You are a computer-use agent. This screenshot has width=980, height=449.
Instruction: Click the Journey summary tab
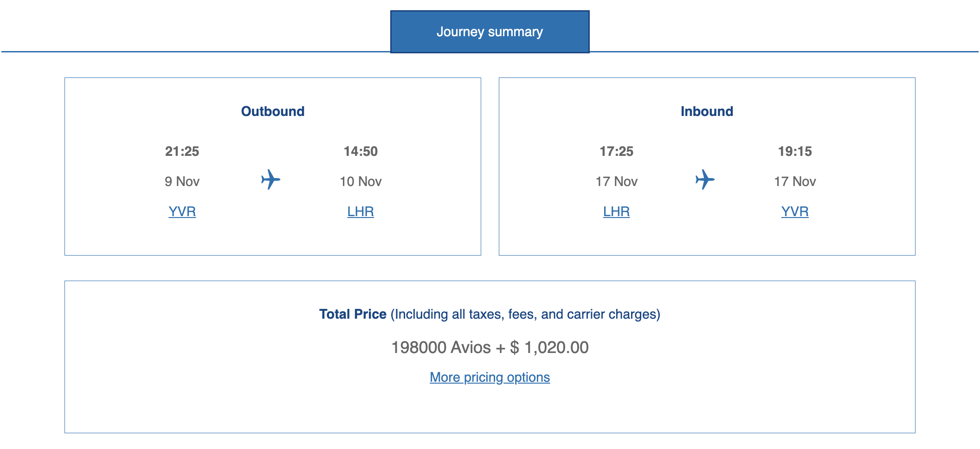click(x=490, y=32)
